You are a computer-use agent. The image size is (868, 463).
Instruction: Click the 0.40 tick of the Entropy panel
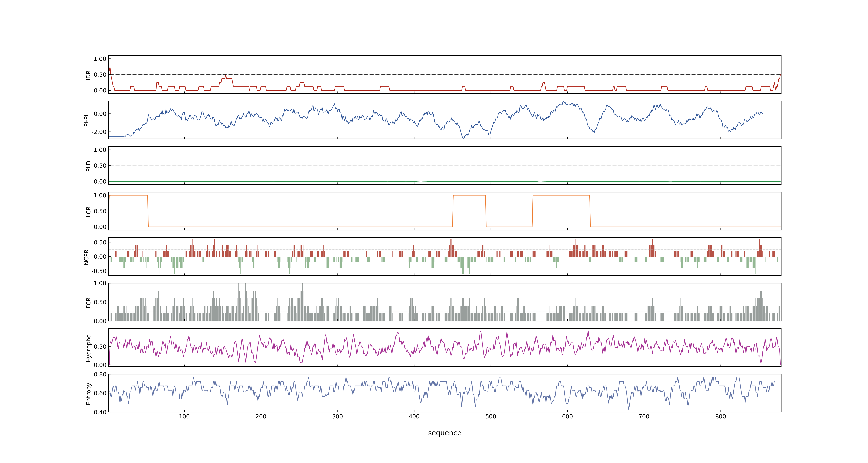tap(100, 412)
